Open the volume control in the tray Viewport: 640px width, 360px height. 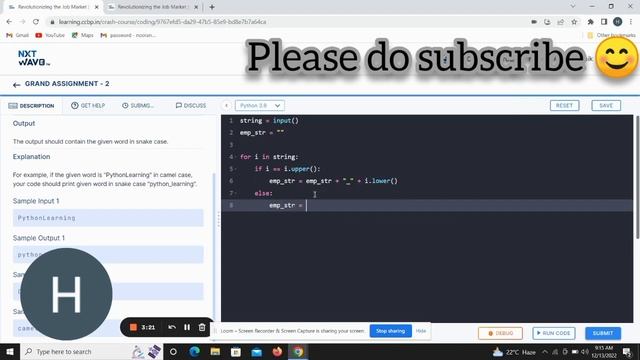pos(585,351)
